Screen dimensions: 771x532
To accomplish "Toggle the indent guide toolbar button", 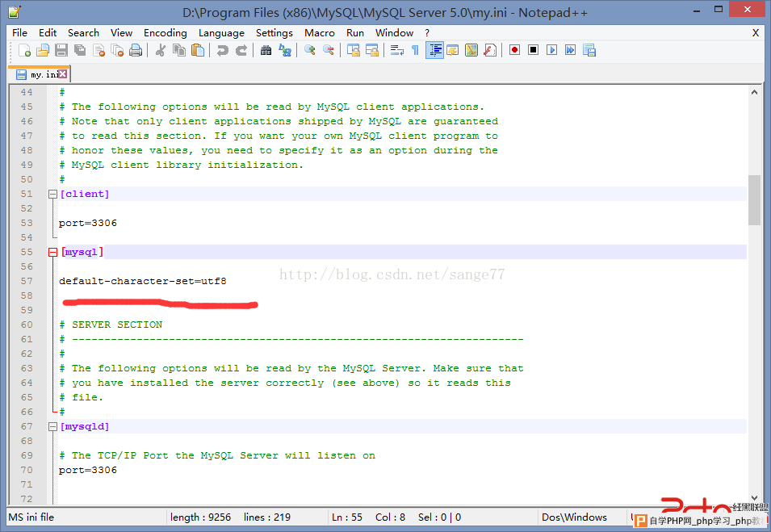I will pyautogui.click(x=434, y=50).
